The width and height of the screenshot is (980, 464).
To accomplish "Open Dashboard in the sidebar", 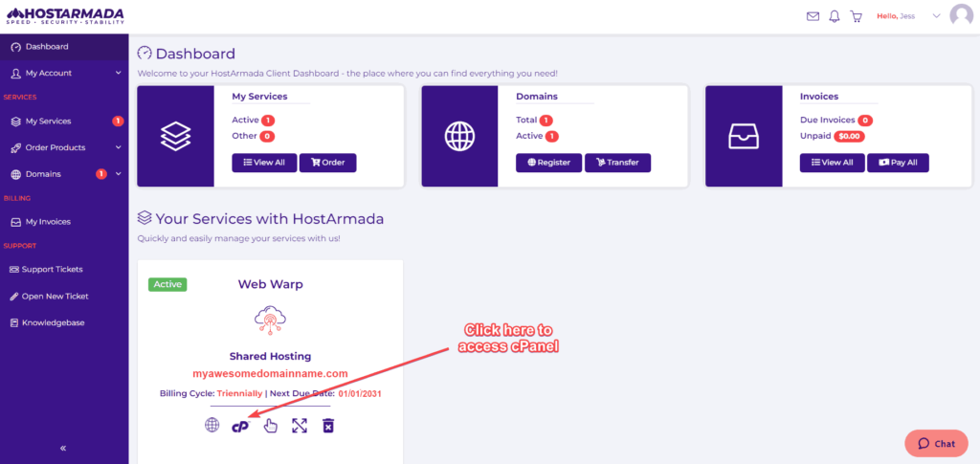I will pyautogui.click(x=64, y=47).
